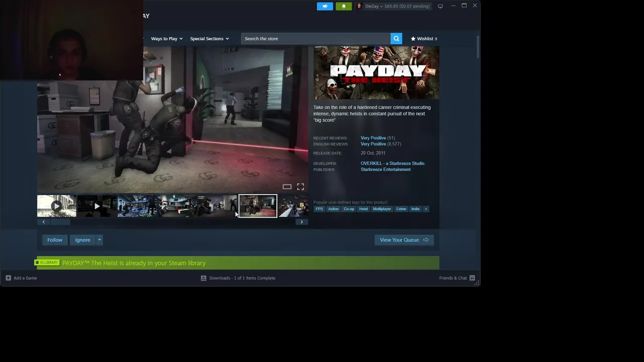Click the Crime tag

[x=401, y=209]
